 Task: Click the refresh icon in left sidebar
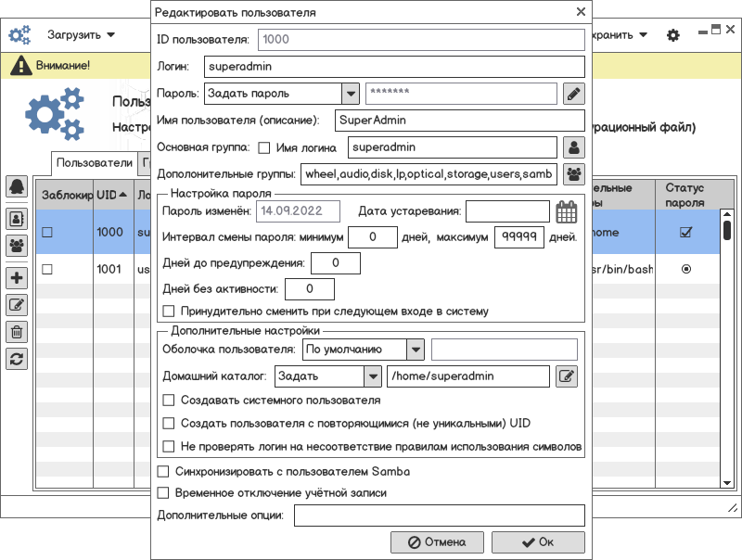[17, 359]
